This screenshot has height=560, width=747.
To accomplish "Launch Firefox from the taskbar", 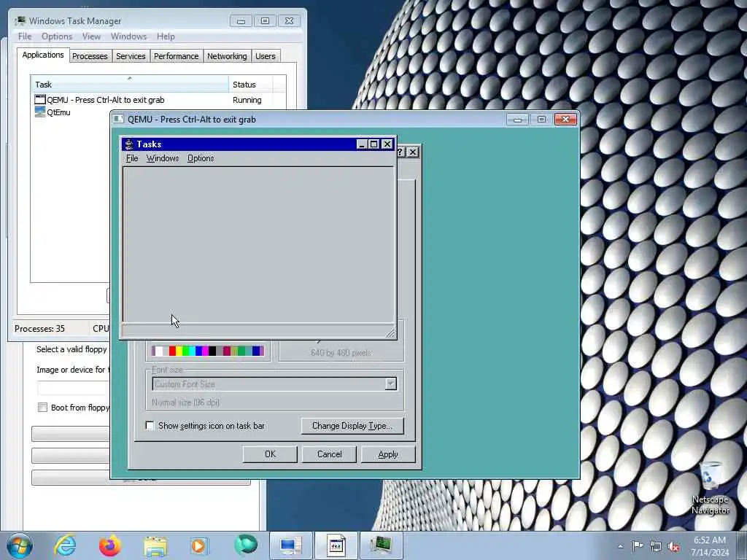I will pos(109,545).
